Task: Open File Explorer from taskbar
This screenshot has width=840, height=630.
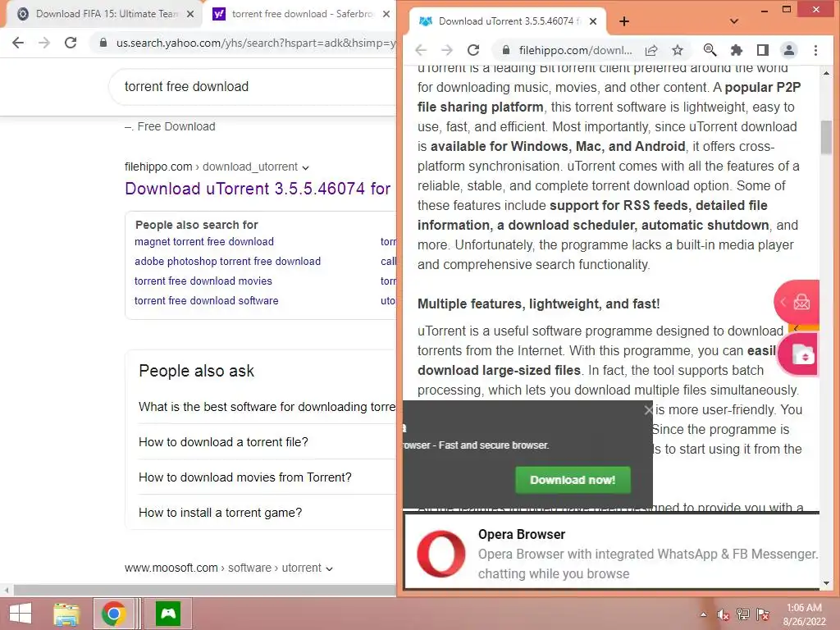Action: coord(66,614)
